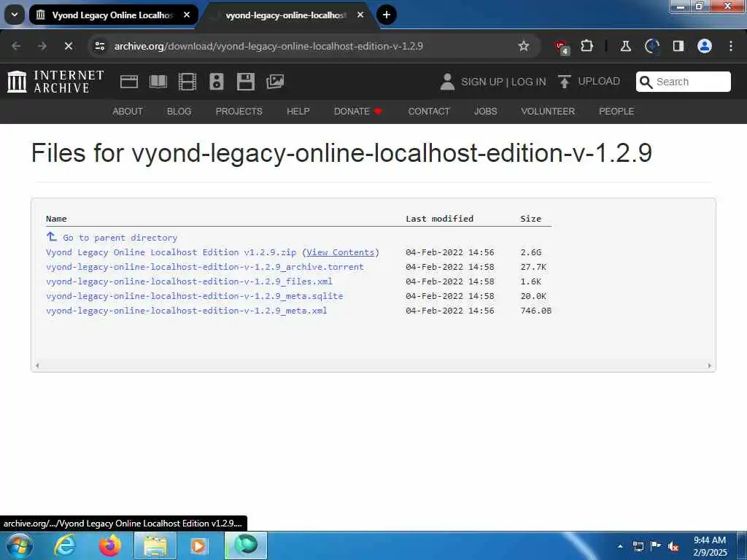The width and height of the screenshot is (747, 560).
Task: Open the CONTACT menu item
Action: [429, 112]
